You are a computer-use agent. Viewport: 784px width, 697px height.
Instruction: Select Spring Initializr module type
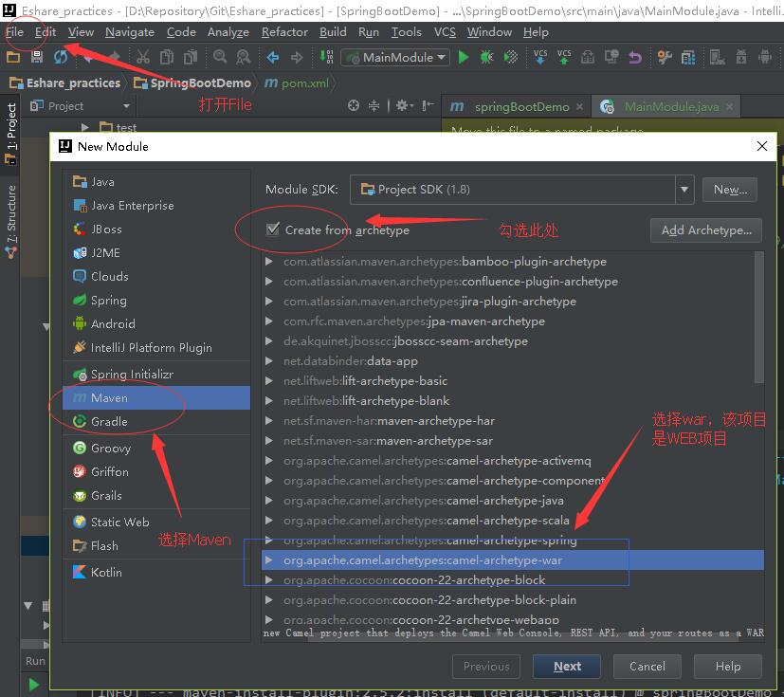point(156,374)
